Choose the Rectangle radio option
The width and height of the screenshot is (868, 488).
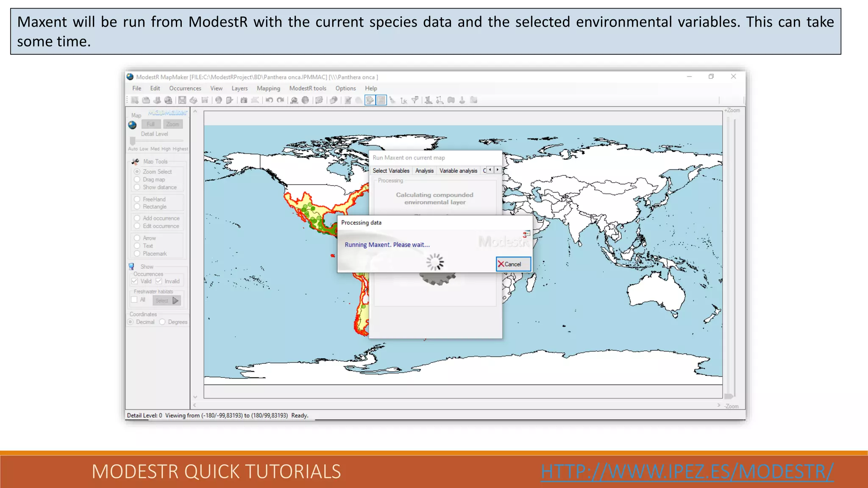tap(137, 207)
